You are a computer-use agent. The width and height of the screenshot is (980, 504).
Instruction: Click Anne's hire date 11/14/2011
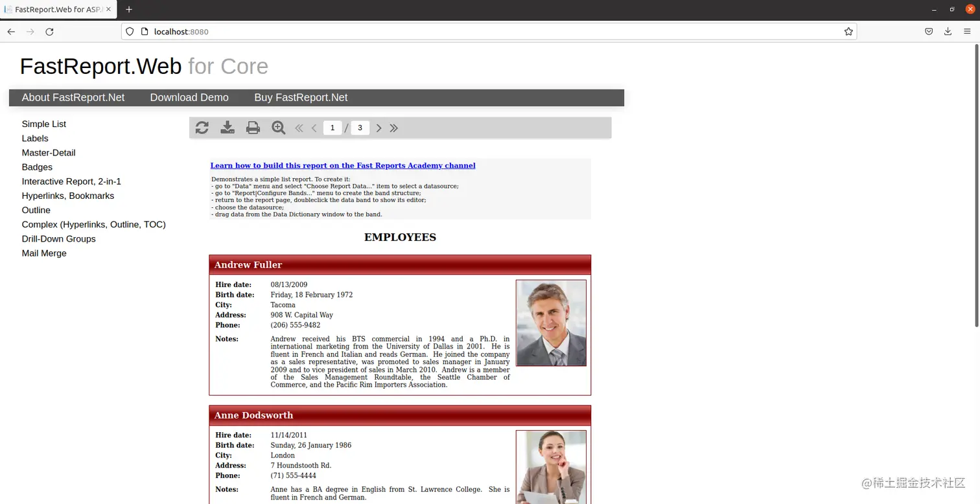289,435
